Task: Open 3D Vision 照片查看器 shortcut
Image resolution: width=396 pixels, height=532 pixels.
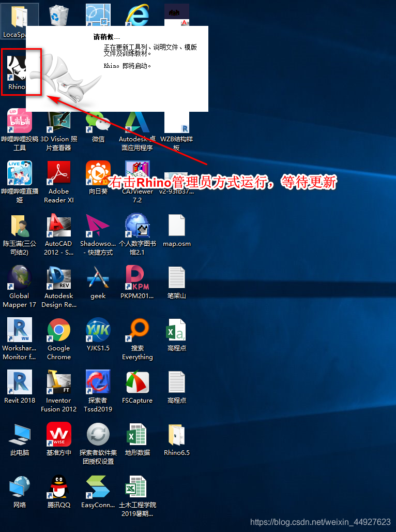Action: pyautogui.click(x=58, y=130)
